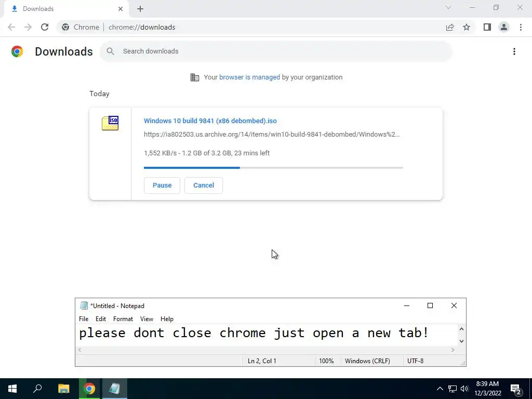The width and height of the screenshot is (532, 399).
Task: Click Notepad vertical scroll down arrow
Action: coord(461,341)
